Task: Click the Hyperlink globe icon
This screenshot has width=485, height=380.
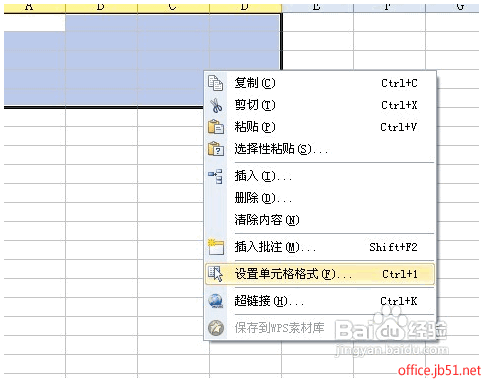Action: pyautogui.click(x=216, y=301)
